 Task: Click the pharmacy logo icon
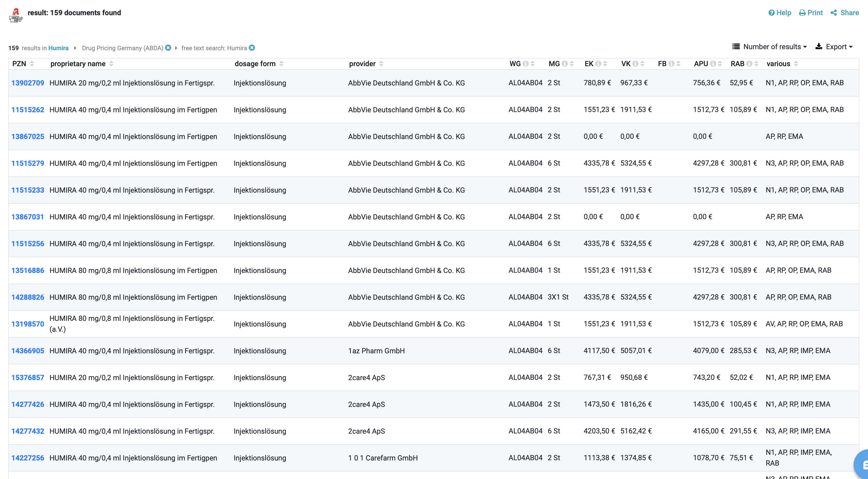click(x=15, y=15)
